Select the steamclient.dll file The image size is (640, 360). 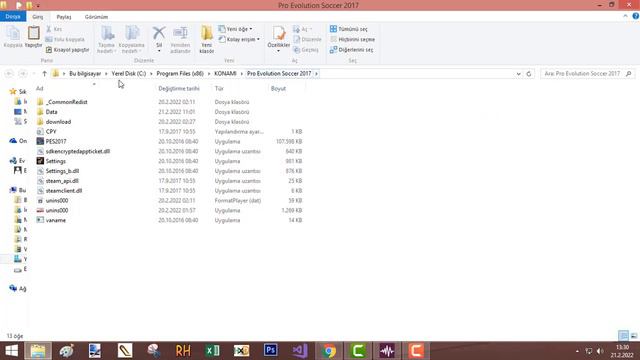point(59,191)
